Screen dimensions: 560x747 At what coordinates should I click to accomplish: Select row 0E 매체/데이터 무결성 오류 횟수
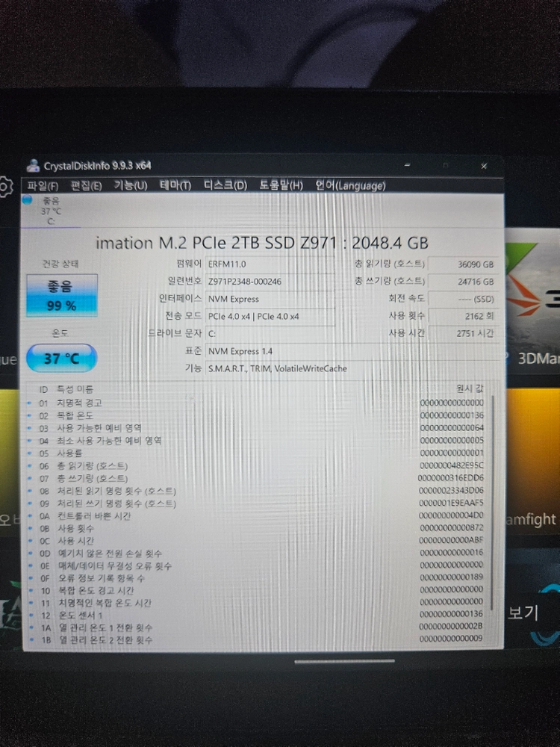256,565
